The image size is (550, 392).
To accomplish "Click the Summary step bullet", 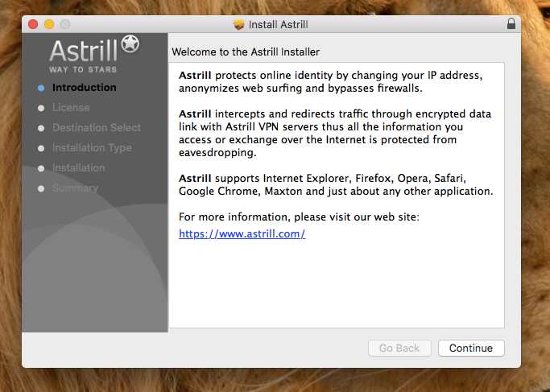I will pyautogui.click(x=41, y=188).
